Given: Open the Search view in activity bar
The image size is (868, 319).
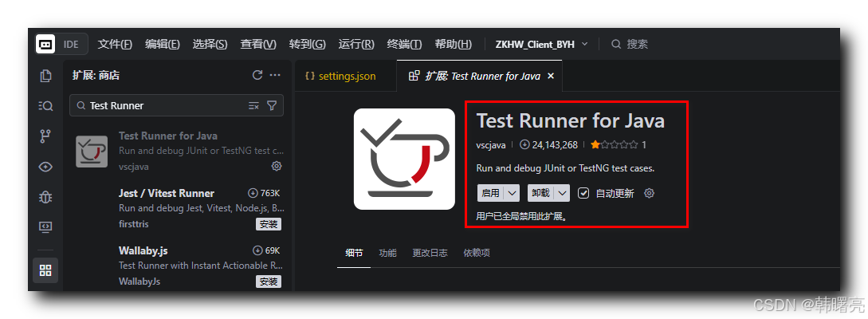Looking at the screenshot, I should coord(46,106).
